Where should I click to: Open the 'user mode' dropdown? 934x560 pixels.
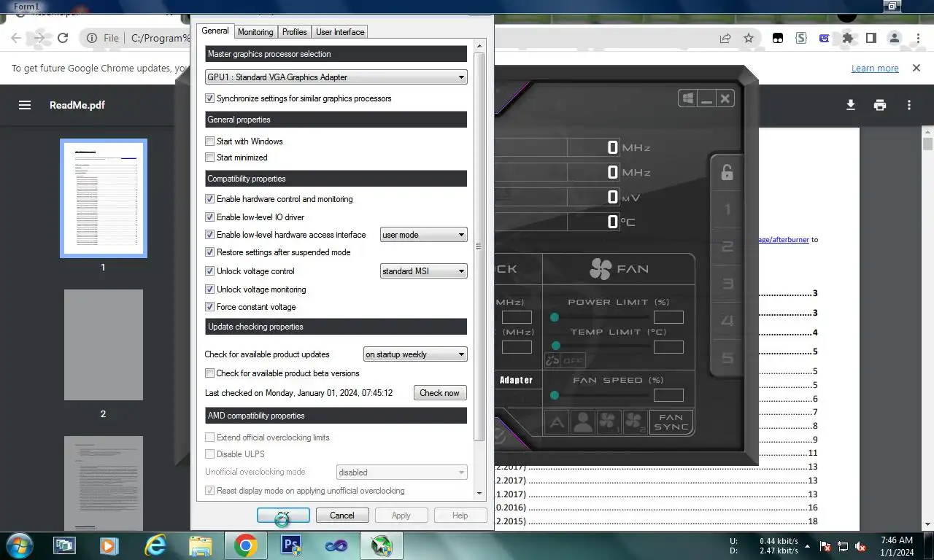[424, 235]
